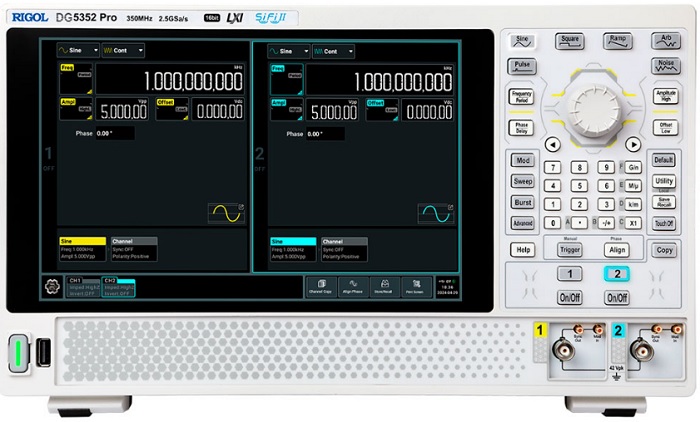Edit channel 1 Phase field 0.00°
Image resolution: width=700 pixels, height=422 pixels.
click(115, 133)
